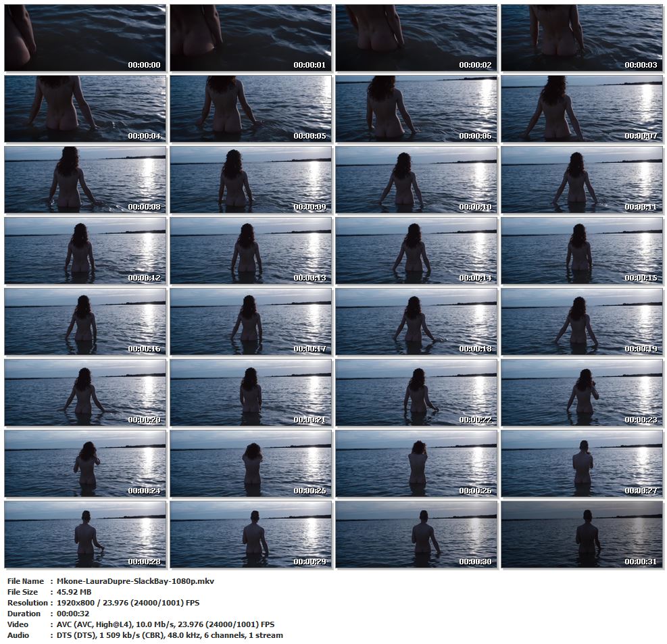The image size is (667, 644).
Task: View the frame captured at 00:00:22
Action: (x=416, y=393)
